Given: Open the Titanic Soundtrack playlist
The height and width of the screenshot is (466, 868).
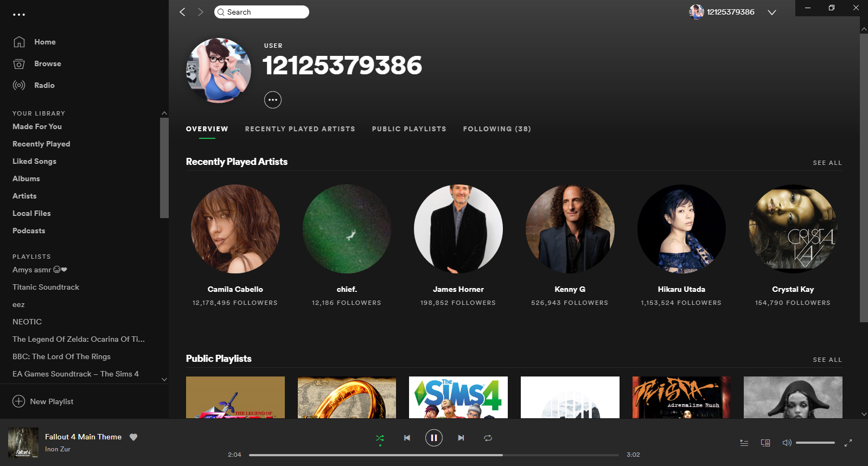Looking at the screenshot, I should click(46, 287).
